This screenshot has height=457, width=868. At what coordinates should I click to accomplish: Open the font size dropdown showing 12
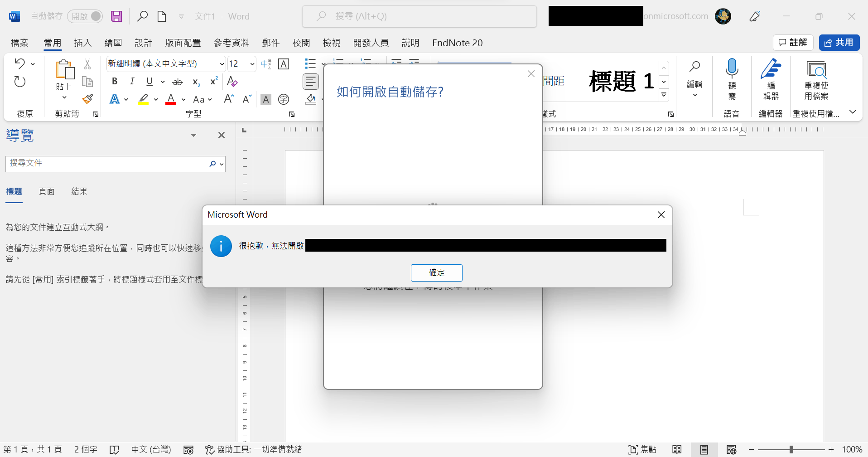tap(252, 64)
